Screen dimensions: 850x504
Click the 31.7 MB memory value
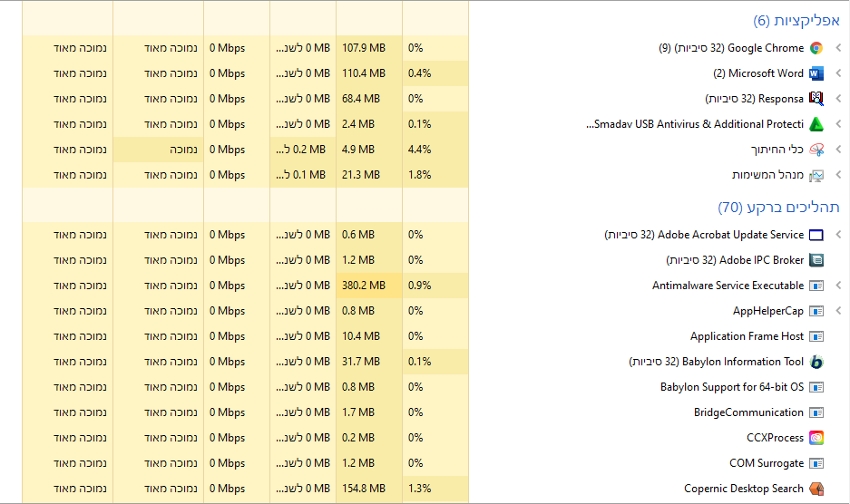coord(361,362)
